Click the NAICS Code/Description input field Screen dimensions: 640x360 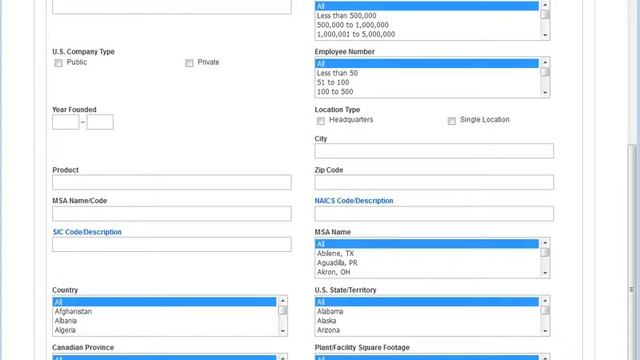tap(434, 213)
